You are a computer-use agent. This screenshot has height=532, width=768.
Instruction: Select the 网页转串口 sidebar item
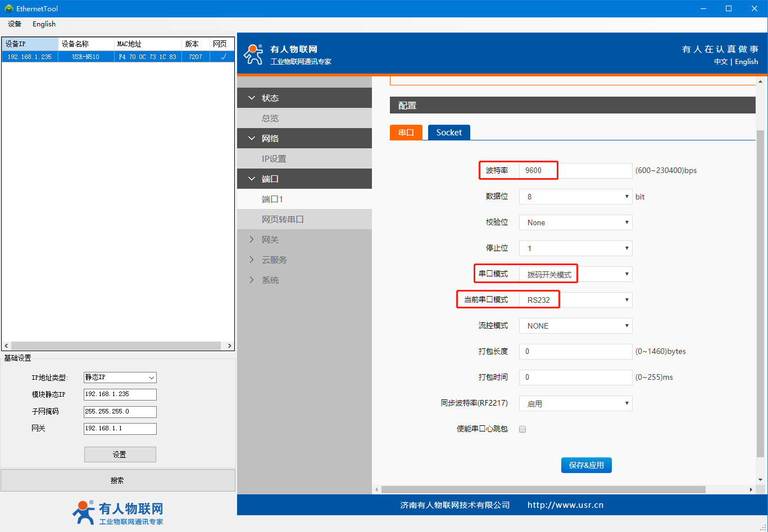tap(283, 220)
